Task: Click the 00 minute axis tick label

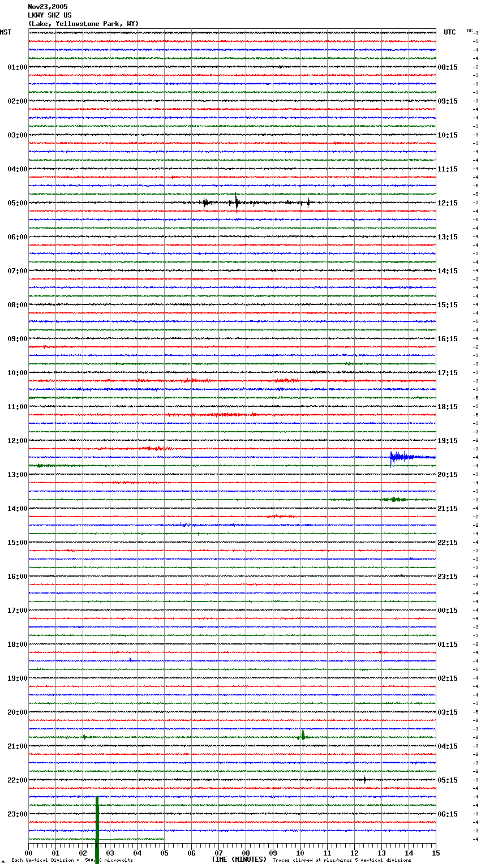Action: pos(28,853)
